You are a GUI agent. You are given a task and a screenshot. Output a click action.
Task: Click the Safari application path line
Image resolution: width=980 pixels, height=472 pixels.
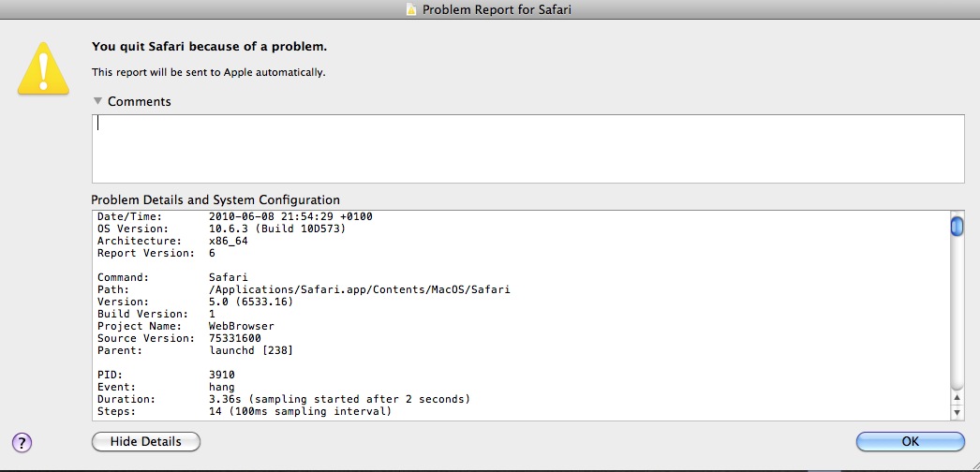pos(304,289)
